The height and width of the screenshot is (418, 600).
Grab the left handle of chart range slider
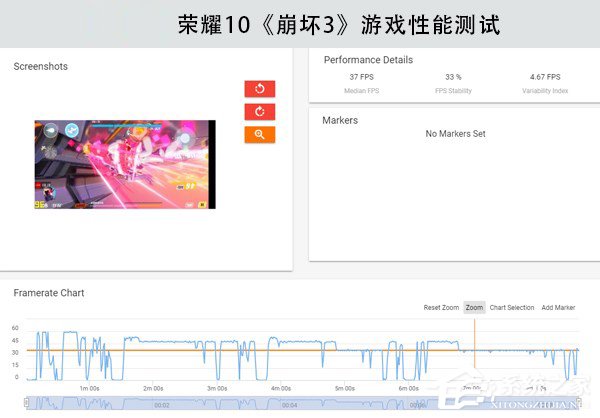point(26,403)
